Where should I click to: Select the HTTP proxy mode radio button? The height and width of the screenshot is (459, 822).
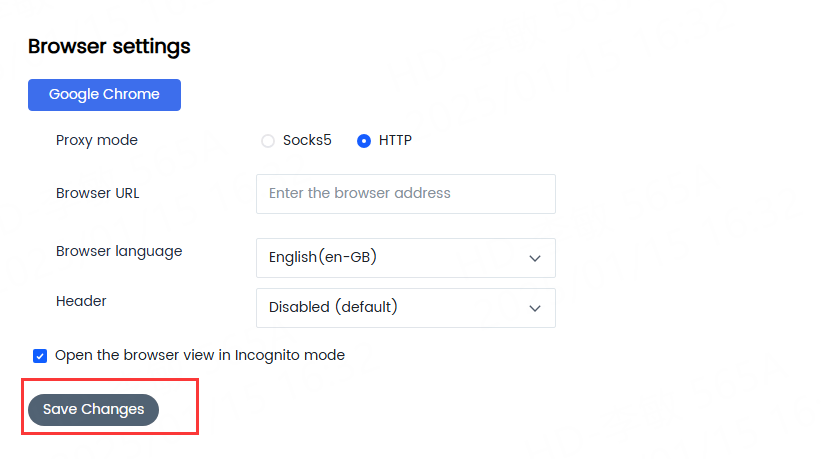pyautogui.click(x=364, y=141)
